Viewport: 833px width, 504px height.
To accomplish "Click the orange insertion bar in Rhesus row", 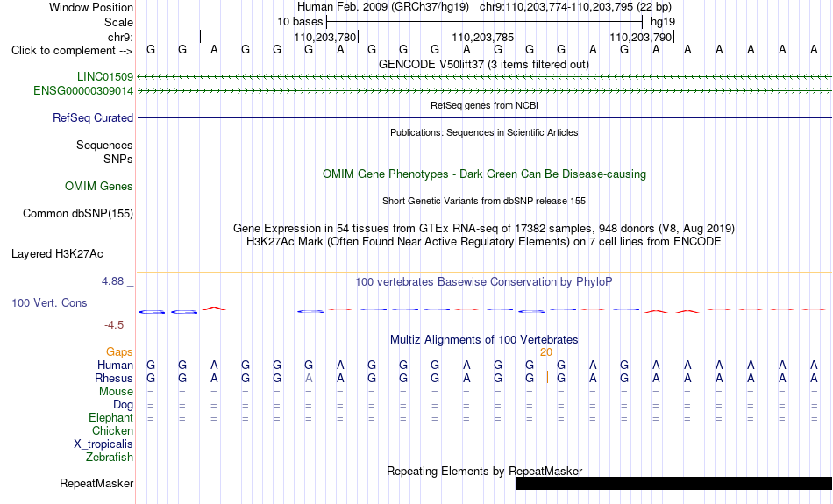I will pyautogui.click(x=547, y=378).
